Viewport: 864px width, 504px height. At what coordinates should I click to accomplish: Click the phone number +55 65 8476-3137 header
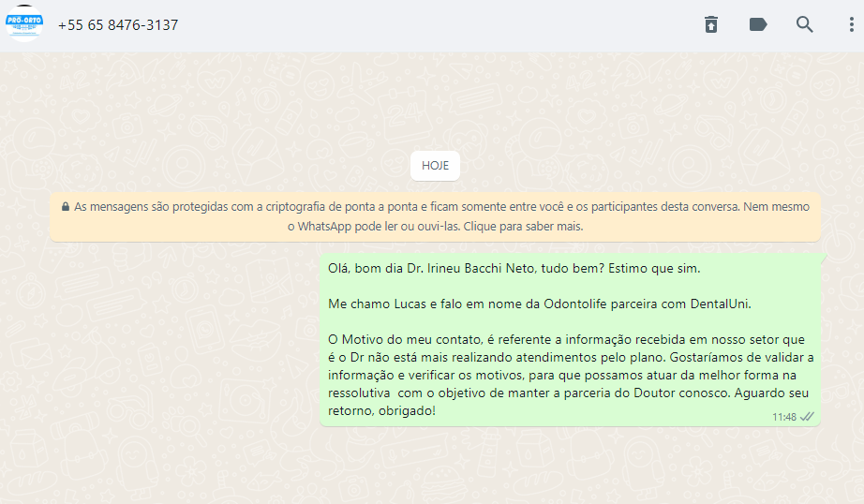tap(118, 25)
